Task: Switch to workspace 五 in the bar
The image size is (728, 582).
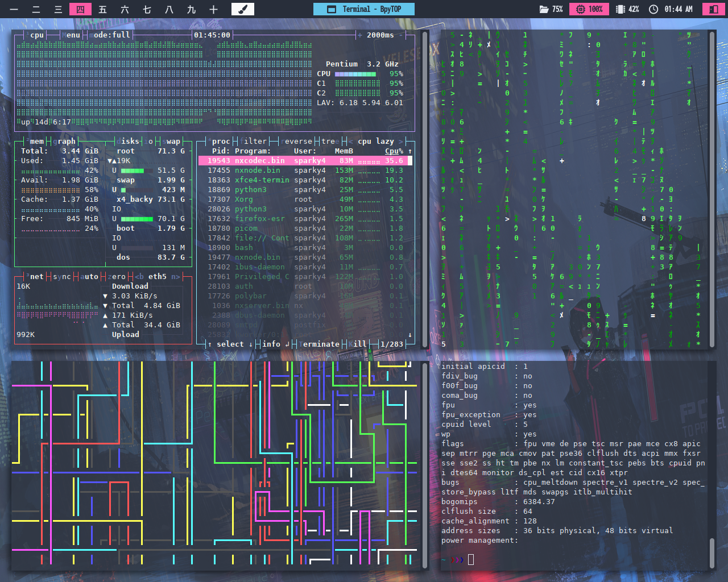Action: tap(102, 9)
